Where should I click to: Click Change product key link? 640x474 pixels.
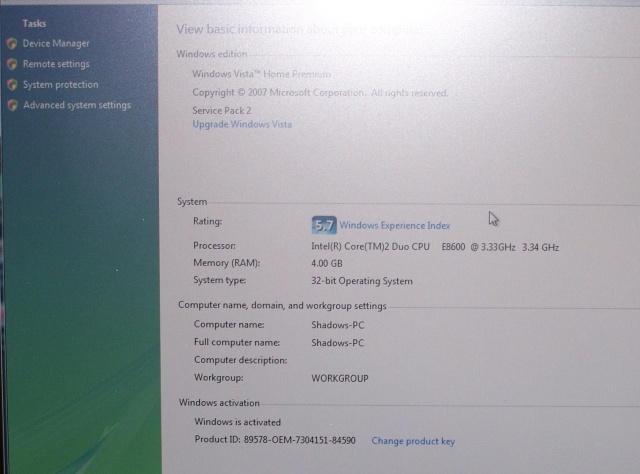(x=413, y=441)
